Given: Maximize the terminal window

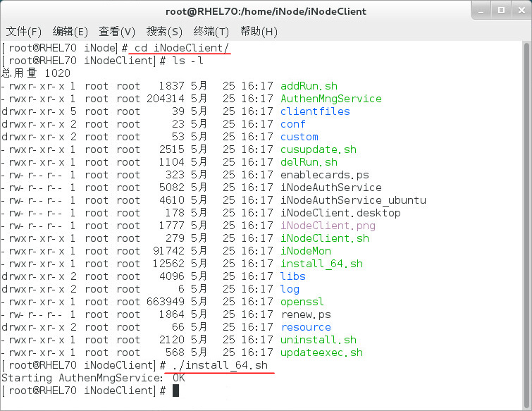Looking at the screenshot, I should [x=501, y=11].
